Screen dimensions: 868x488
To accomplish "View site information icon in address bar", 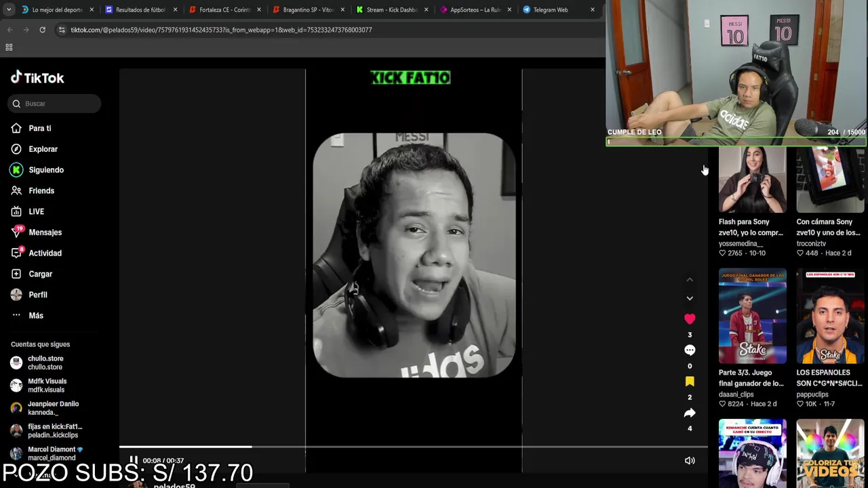I will point(62,30).
